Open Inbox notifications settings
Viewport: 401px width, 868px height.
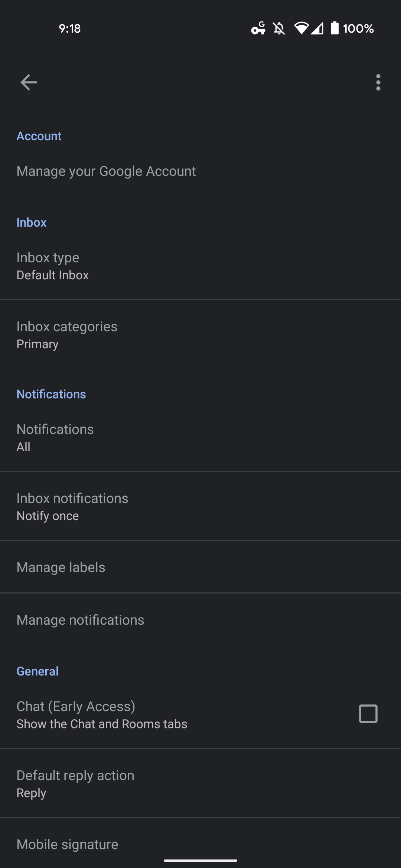click(200, 507)
